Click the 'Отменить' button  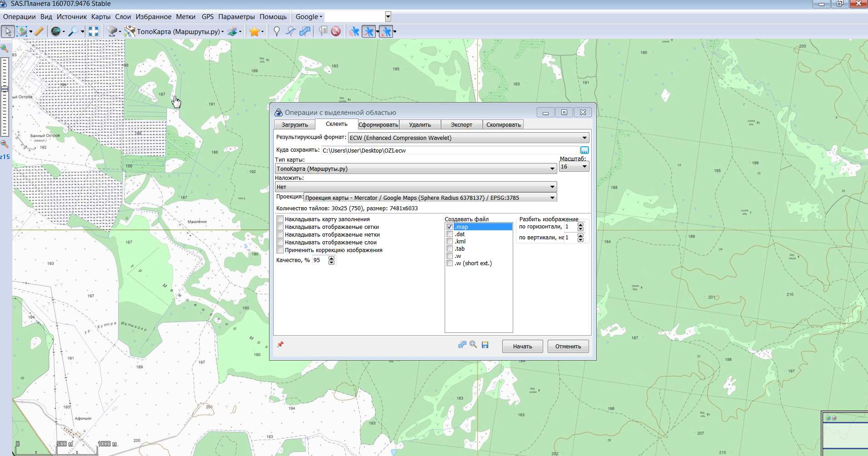pos(568,346)
